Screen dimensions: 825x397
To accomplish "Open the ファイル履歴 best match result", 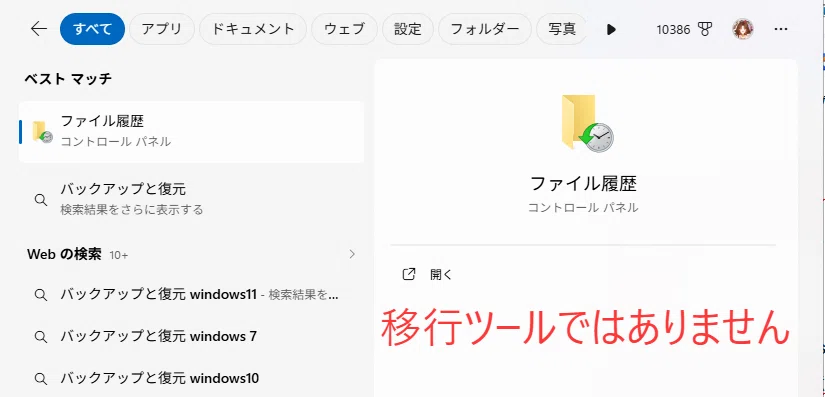I will (x=192, y=131).
